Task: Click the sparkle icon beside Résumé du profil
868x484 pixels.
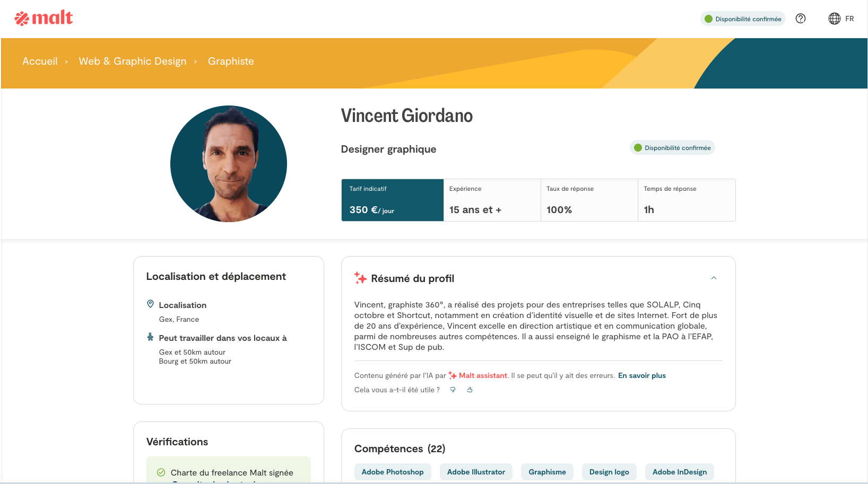Action: (x=361, y=278)
